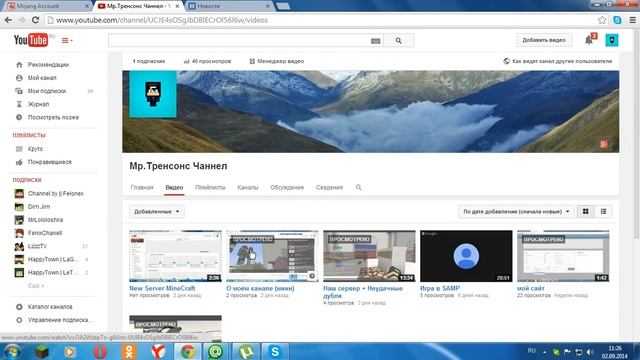Viewport: 640px width, 360px height.
Task: Click the page vertical scrollbar
Action: [x=636, y=133]
